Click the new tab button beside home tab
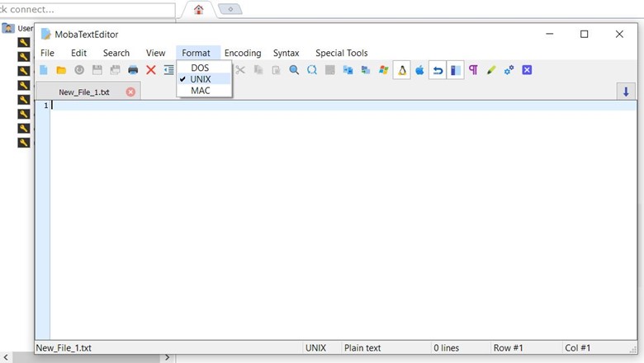 (230, 9)
